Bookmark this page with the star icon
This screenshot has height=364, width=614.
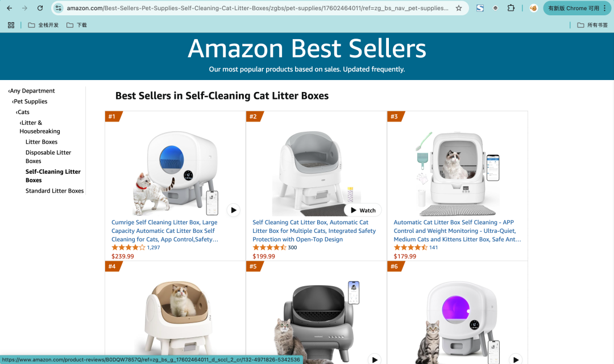point(459,8)
